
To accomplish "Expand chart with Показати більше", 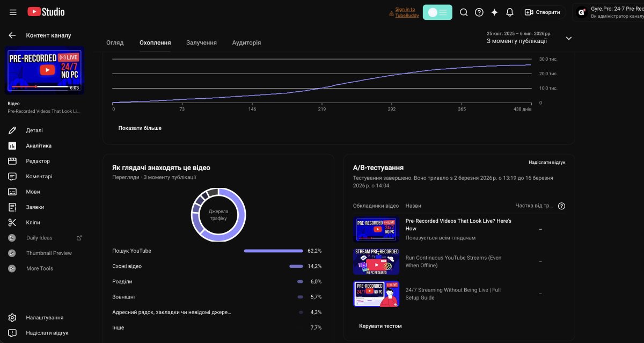I will coord(140,128).
